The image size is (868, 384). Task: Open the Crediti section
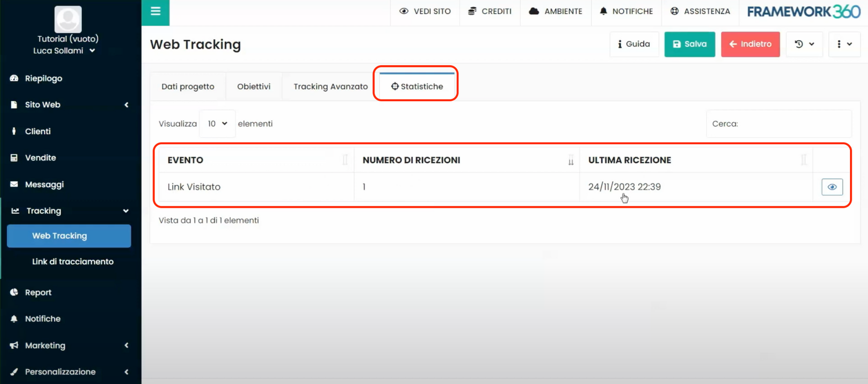(x=490, y=11)
